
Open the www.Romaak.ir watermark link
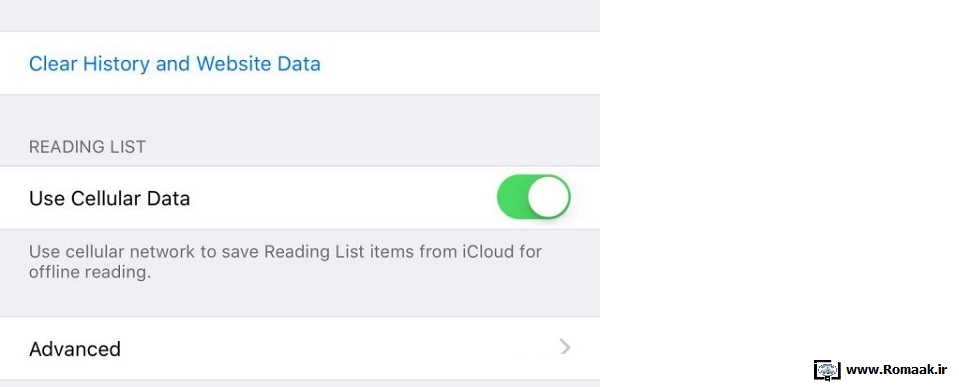(x=896, y=370)
